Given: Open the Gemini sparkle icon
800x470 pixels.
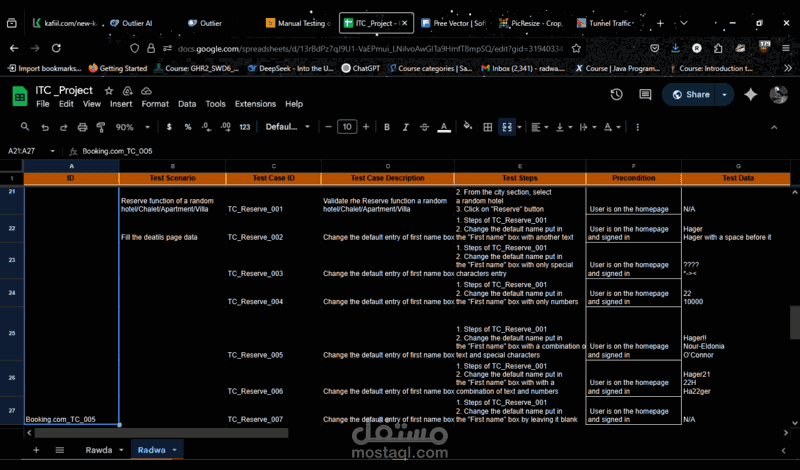Looking at the screenshot, I should pos(751,94).
